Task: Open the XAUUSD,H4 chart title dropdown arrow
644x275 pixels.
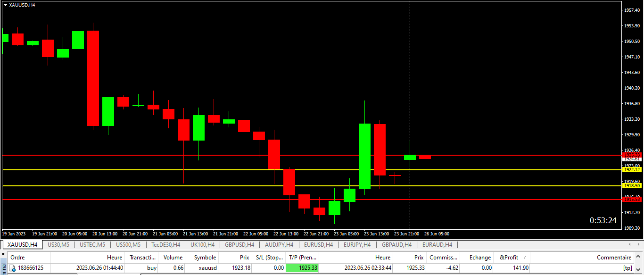Action: [x=5, y=5]
